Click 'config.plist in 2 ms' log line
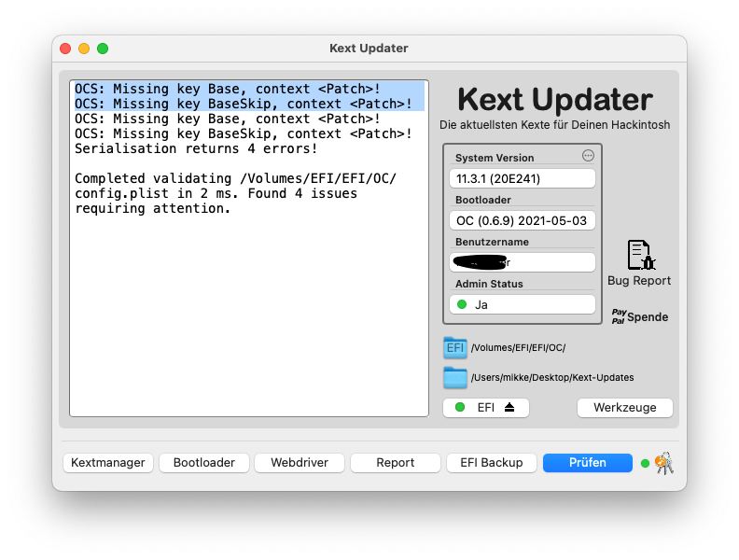This screenshot has height=560, width=739. [x=216, y=194]
